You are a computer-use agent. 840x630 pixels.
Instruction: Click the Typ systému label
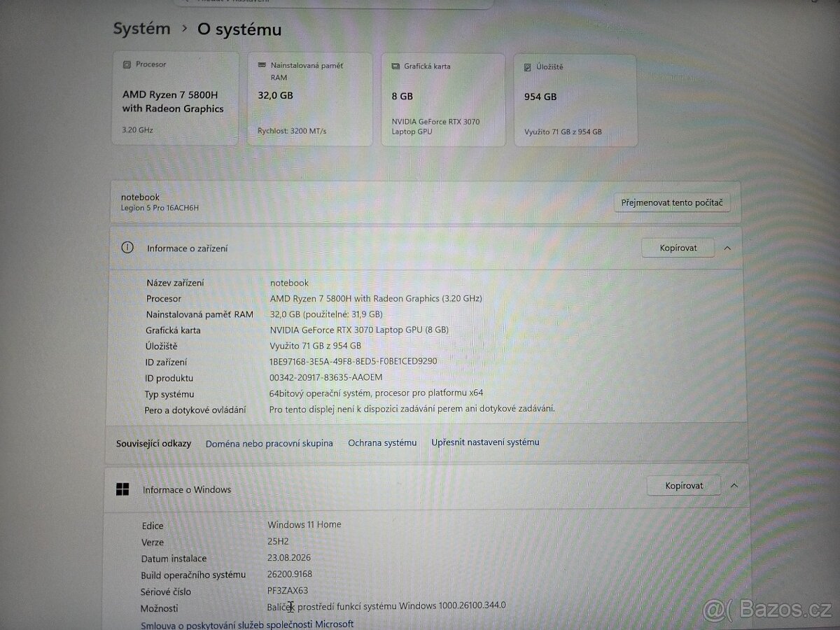169,394
